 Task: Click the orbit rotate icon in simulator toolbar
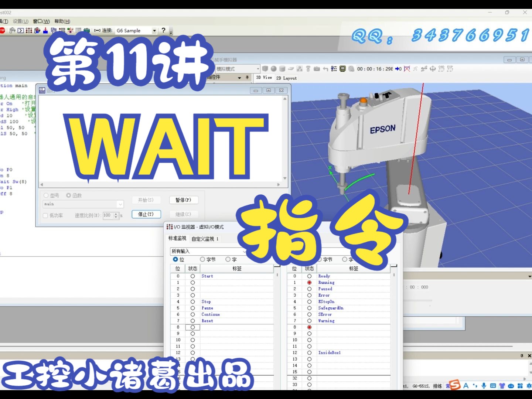click(x=433, y=69)
